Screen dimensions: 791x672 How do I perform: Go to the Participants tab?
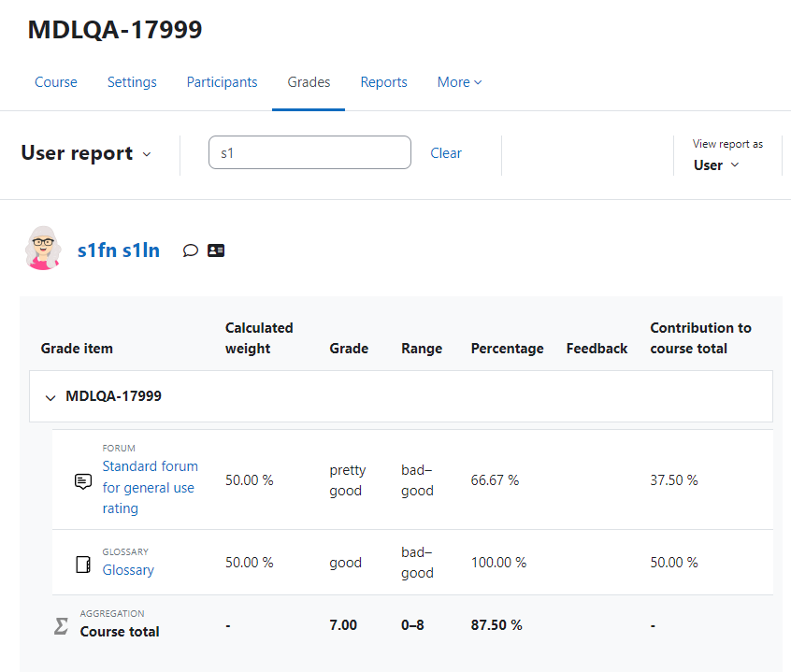222,82
